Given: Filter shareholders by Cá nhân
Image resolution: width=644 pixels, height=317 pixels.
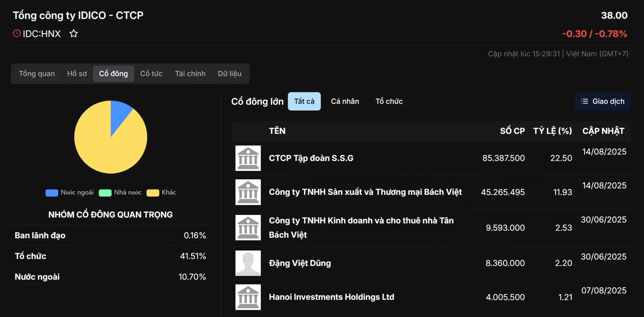Looking at the screenshot, I should [x=345, y=101].
